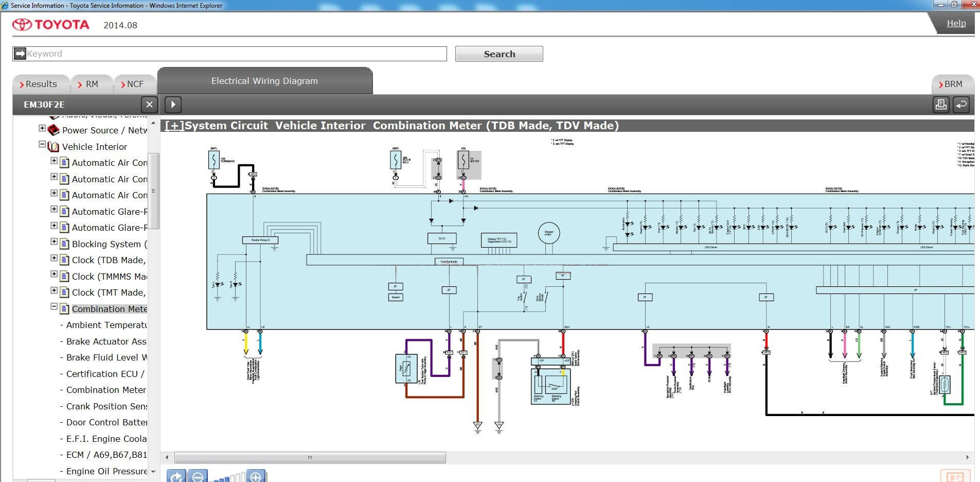Open the BRM tab
The image size is (980, 482).
(x=952, y=84)
